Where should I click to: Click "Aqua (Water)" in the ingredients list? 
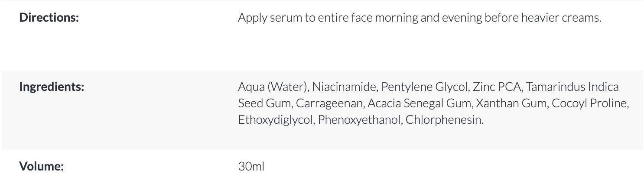(x=273, y=87)
